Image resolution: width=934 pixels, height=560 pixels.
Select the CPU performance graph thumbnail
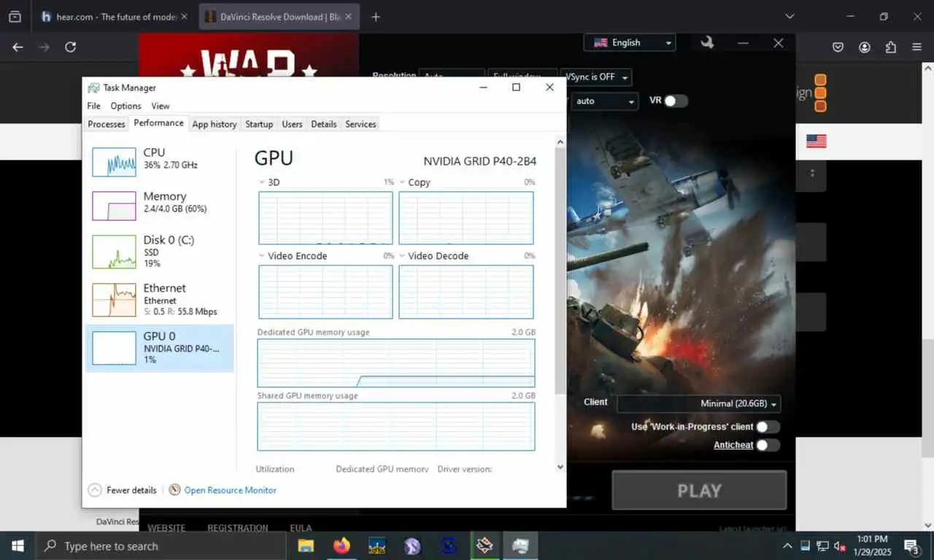pos(114,162)
